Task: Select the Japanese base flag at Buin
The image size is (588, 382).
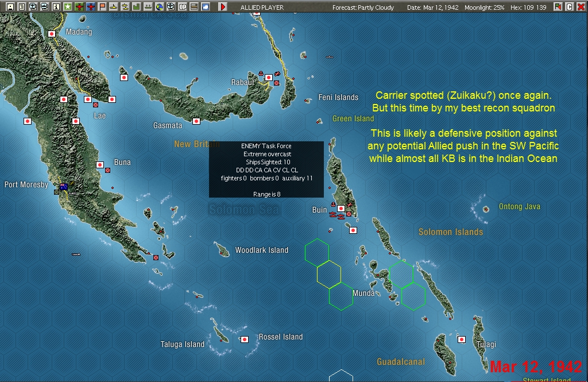Action: click(341, 209)
